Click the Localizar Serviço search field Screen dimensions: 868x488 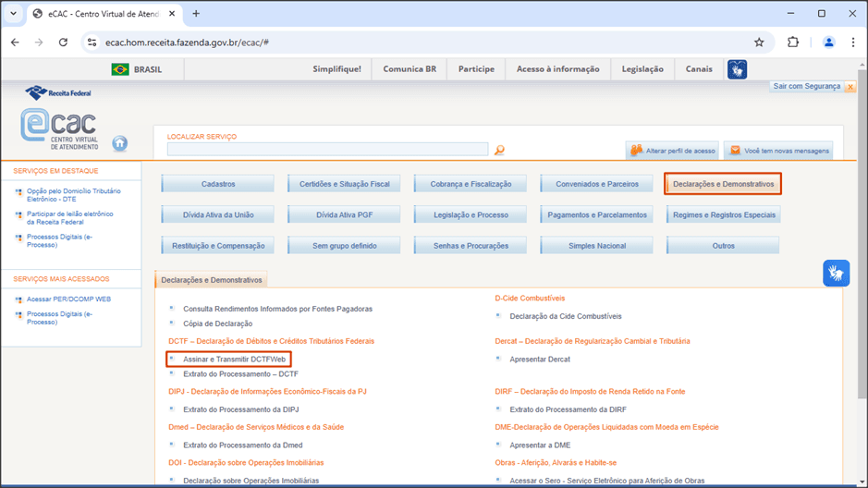coord(328,150)
